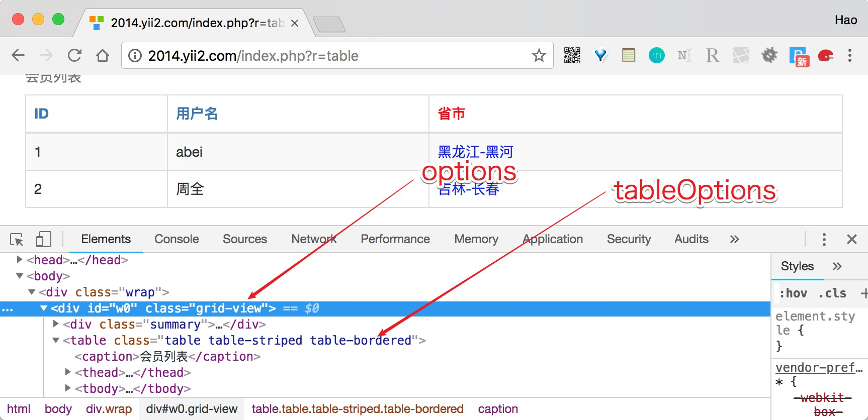868x420 pixels.
Task: Bookmark this page with the star icon
Action: 539,55
